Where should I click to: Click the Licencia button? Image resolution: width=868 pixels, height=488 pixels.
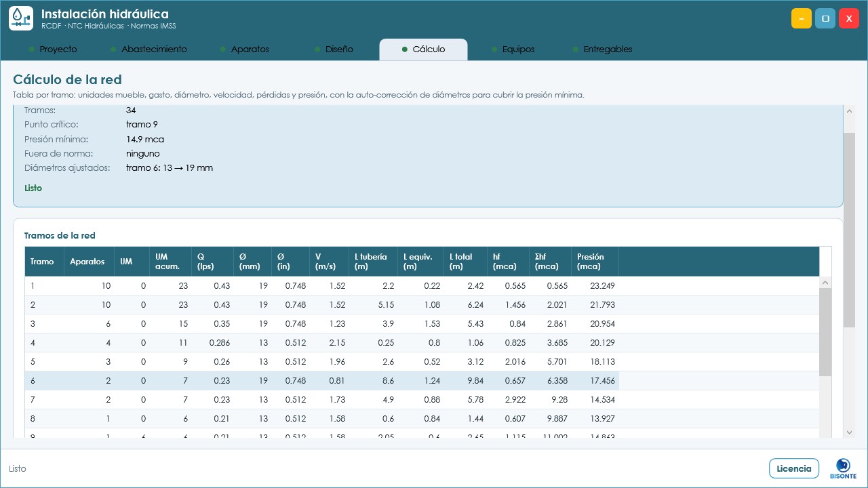click(794, 468)
